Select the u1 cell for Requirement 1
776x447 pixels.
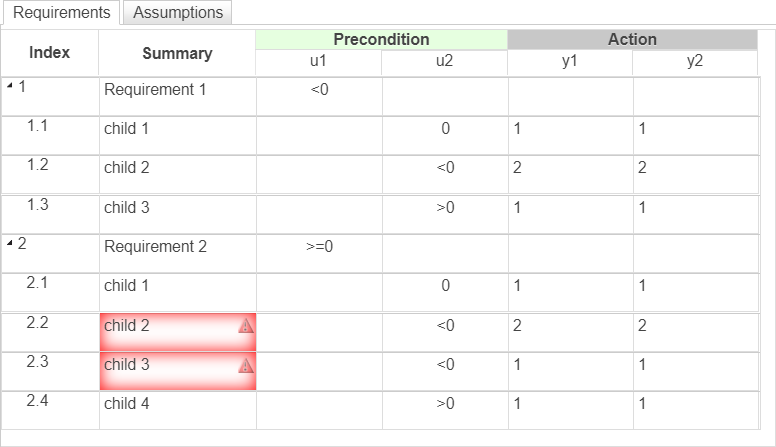click(x=319, y=90)
